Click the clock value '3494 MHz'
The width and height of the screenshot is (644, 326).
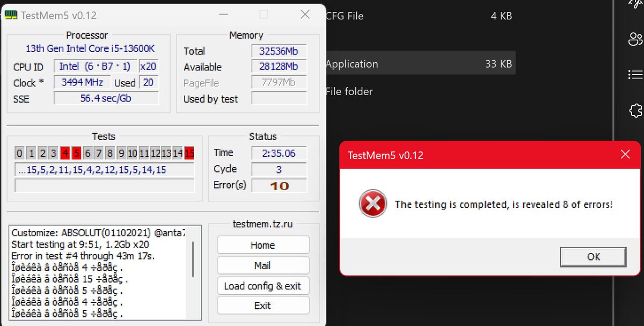coord(82,82)
